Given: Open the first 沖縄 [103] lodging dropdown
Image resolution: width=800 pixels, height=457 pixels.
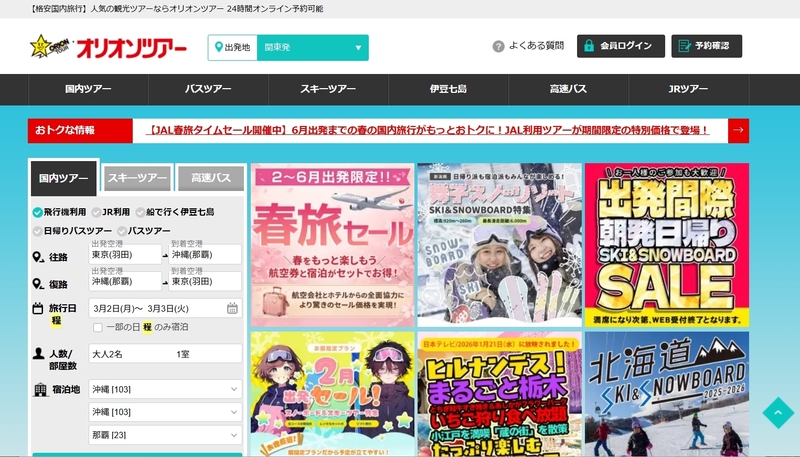Looking at the screenshot, I should point(165,389).
